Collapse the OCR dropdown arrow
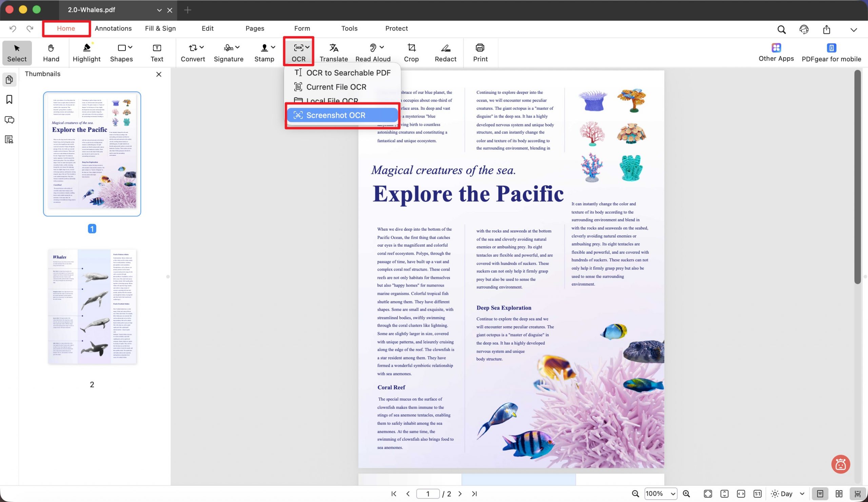 (307, 47)
